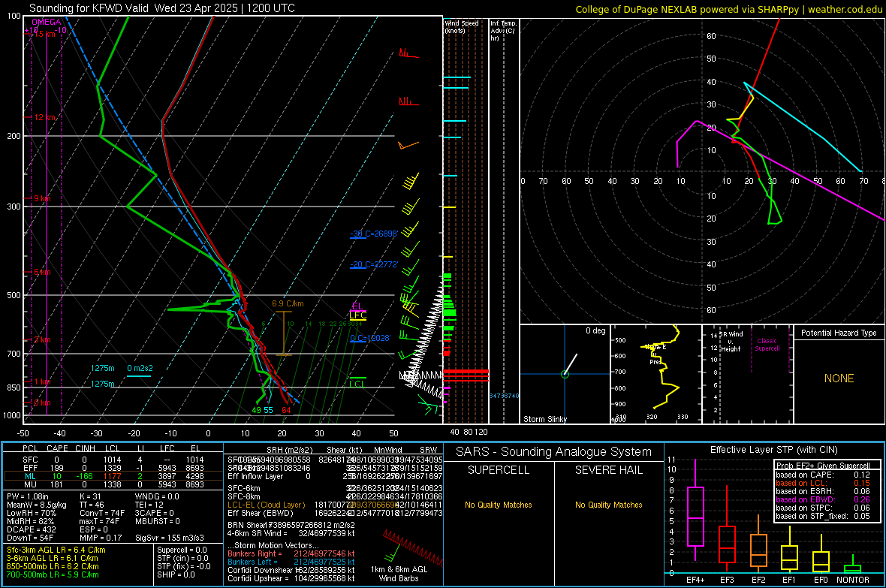This screenshot has width=886, height=588.
Task: Click the 'SHIP = 0.0' value
Action: pyautogui.click(x=176, y=574)
